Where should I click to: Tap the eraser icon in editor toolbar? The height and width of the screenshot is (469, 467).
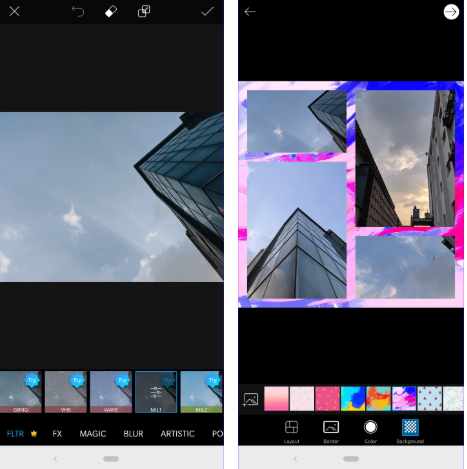coord(111,12)
